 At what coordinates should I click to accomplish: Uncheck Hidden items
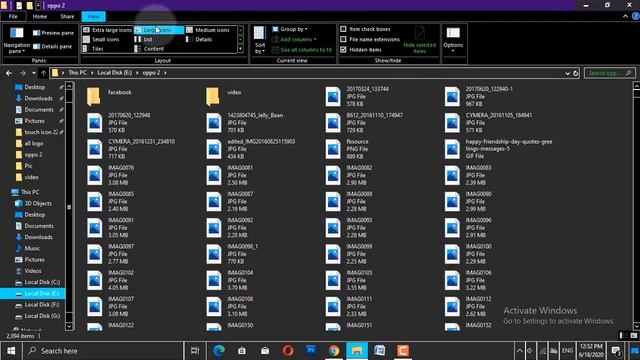(x=343, y=49)
